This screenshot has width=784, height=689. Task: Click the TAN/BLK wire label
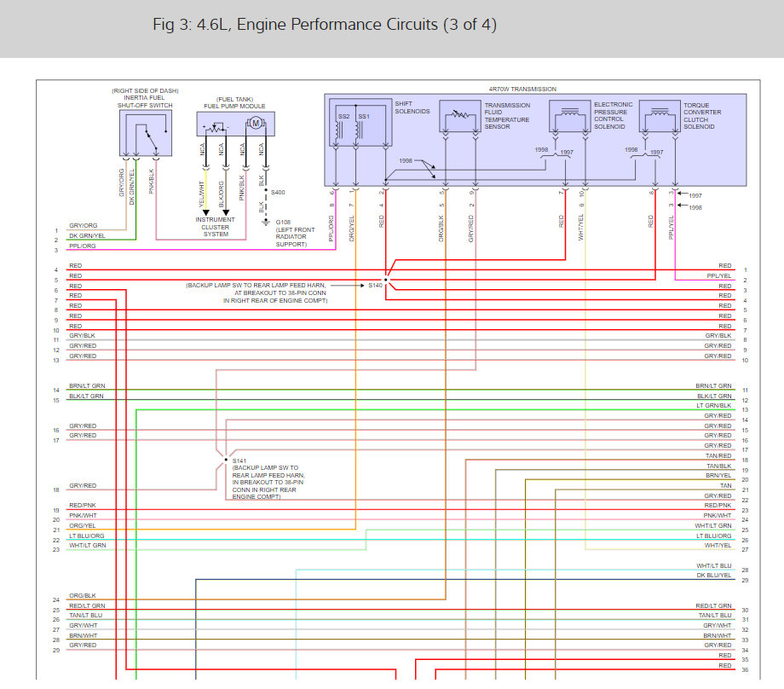point(719,466)
